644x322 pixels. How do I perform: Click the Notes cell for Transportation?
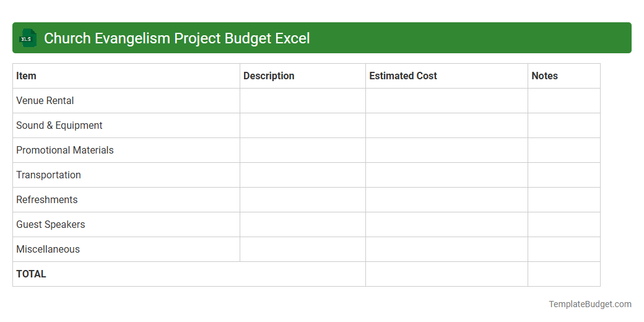(x=564, y=175)
